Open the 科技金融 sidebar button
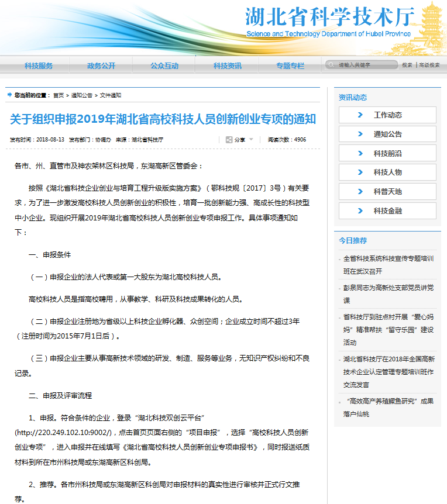 tap(387, 211)
